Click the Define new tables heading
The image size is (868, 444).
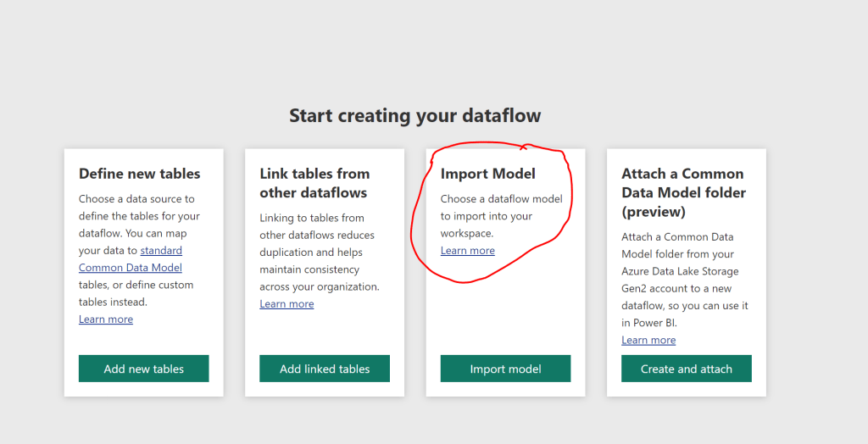[140, 174]
